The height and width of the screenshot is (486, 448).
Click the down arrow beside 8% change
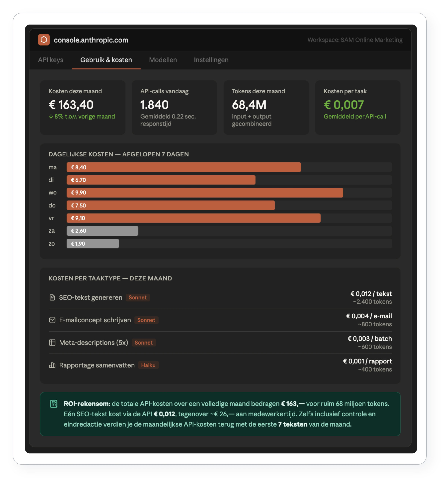coord(51,117)
